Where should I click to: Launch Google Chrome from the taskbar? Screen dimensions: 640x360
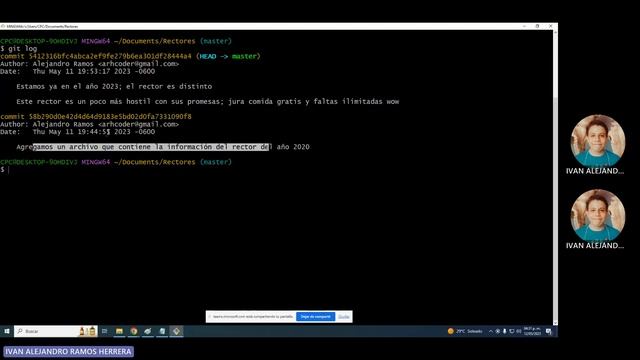coord(133,331)
